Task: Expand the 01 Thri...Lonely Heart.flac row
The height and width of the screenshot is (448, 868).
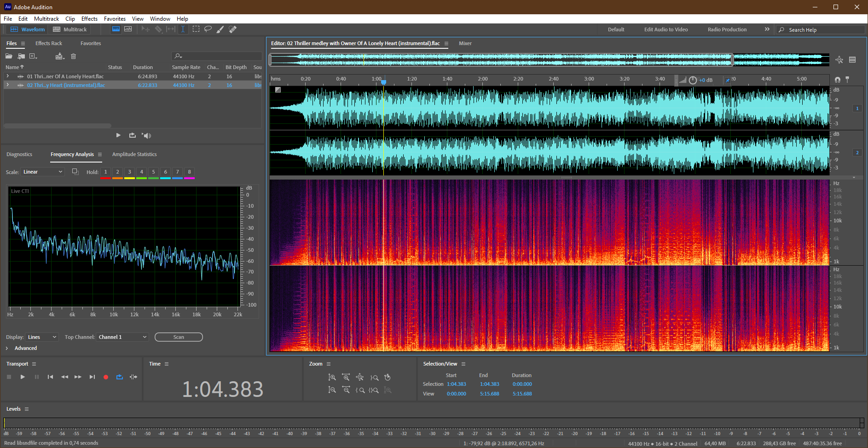Action: click(7, 76)
